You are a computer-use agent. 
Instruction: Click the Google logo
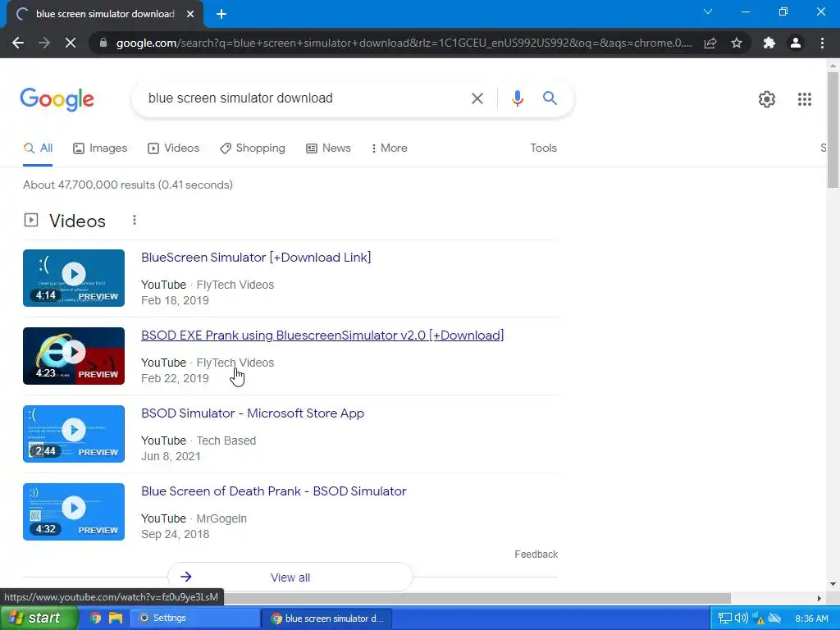click(57, 99)
